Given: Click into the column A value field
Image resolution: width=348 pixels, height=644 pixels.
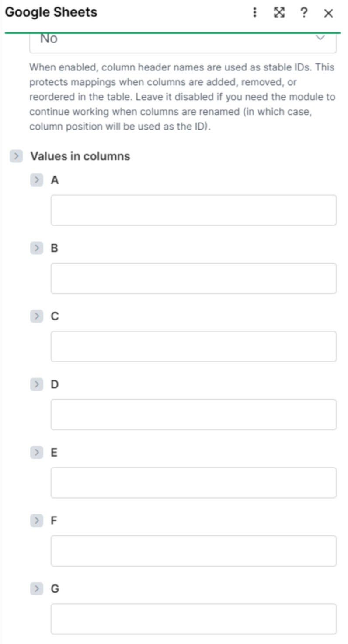Looking at the screenshot, I should tap(193, 210).
